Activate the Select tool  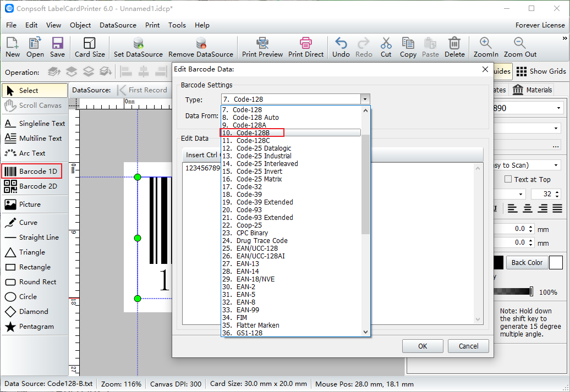click(x=35, y=91)
